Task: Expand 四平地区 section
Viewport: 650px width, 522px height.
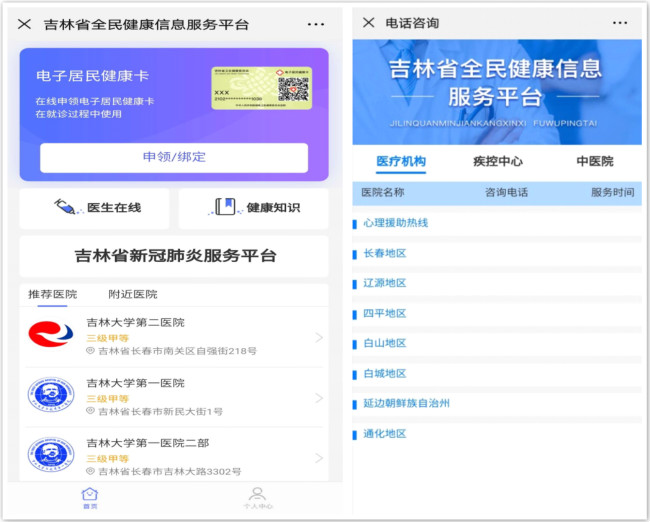Action: tap(497, 314)
